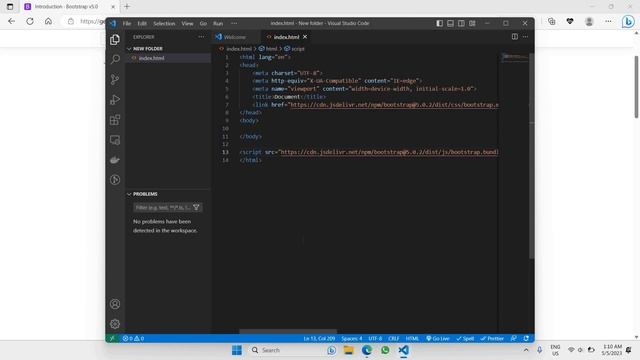Click the filter funnel icon in Problems

[196, 207]
